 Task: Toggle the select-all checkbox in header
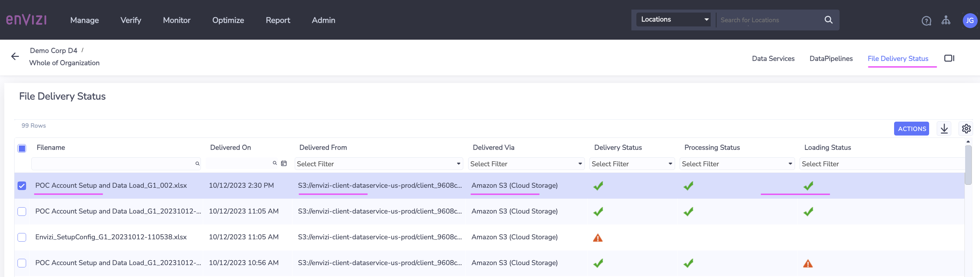pyautogui.click(x=22, y=148)
